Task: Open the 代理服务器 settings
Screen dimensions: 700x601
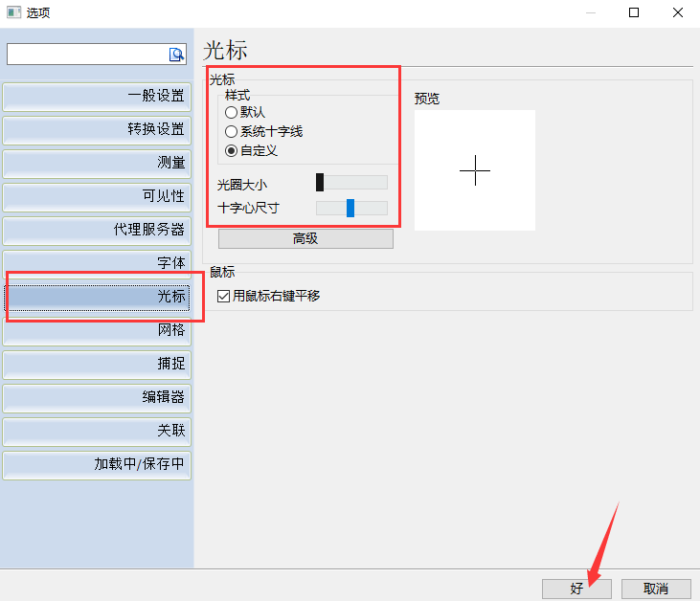Action: pyautogui.click(x=96, y=230)
